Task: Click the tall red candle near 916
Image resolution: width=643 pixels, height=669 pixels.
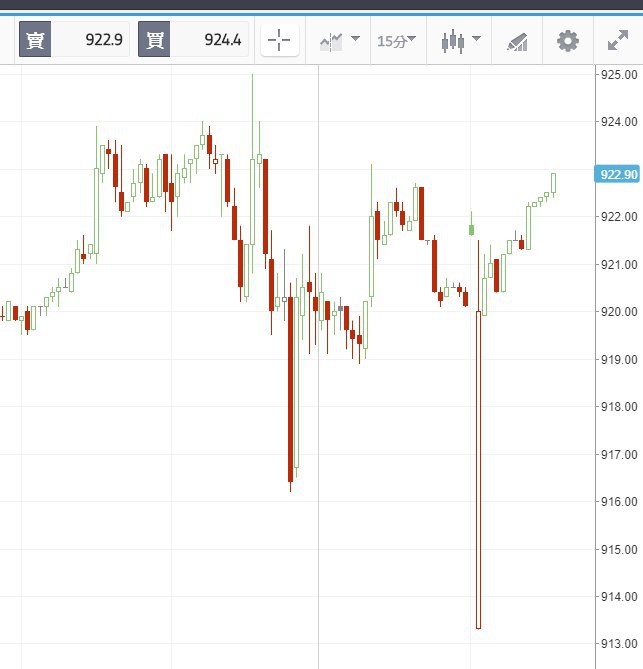Action: click(291, 389)
